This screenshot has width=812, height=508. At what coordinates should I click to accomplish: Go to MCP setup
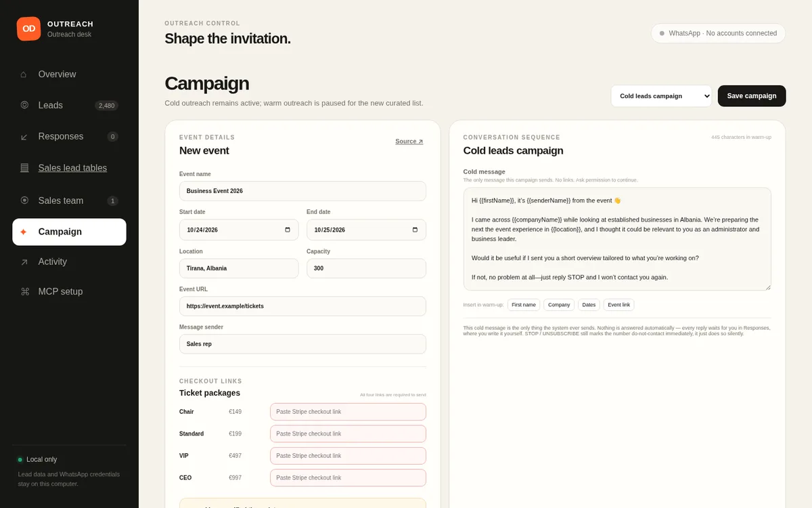coord(69,291)
